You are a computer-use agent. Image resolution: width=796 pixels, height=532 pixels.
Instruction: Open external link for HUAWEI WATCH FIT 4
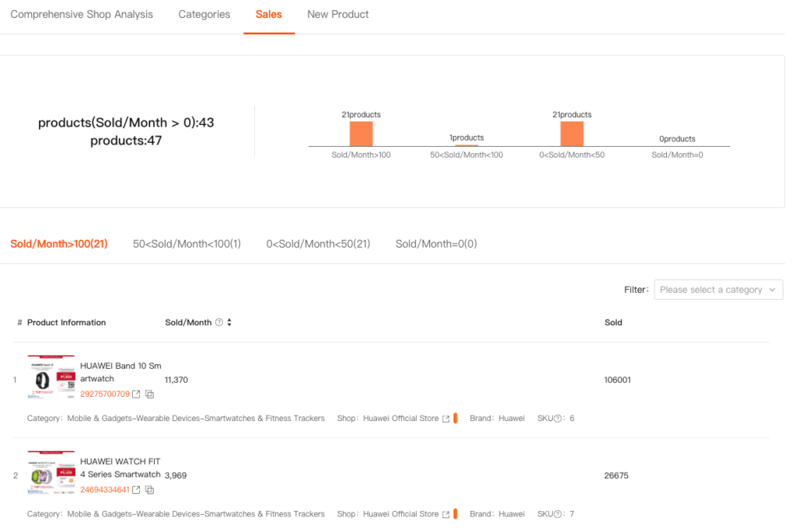click(137, 490)
